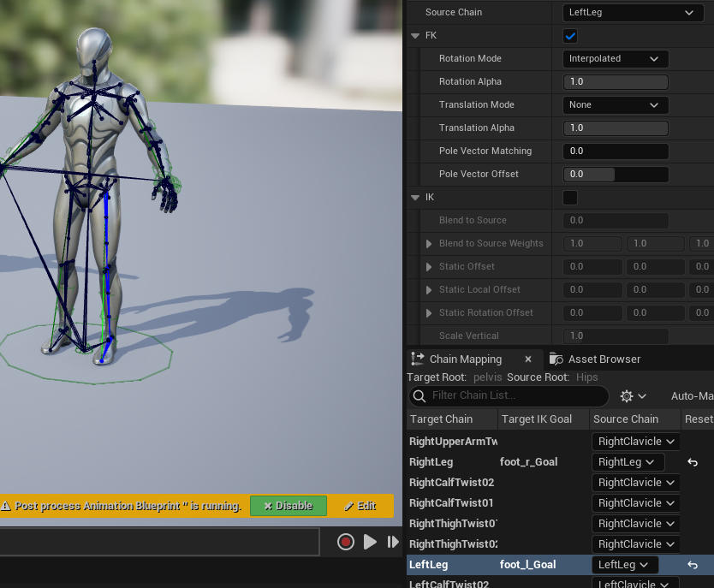Disable the post process Animation Blueprint

[x=289, y=506]
